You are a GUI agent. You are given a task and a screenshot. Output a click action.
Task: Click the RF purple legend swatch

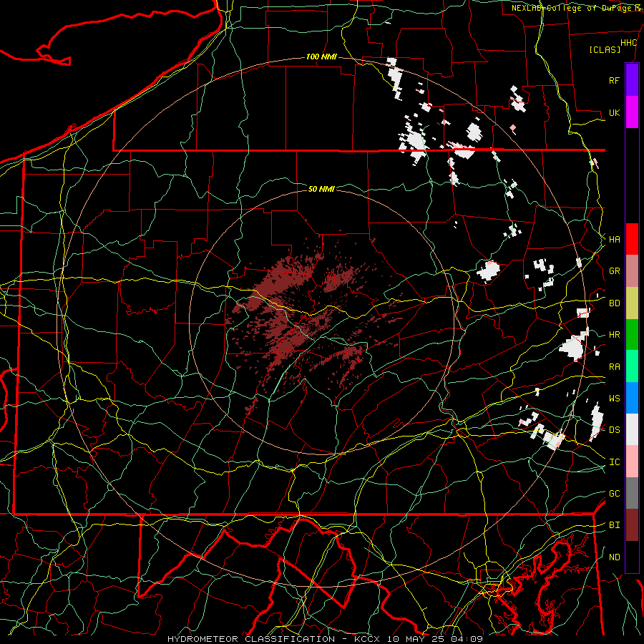[632, 80]
